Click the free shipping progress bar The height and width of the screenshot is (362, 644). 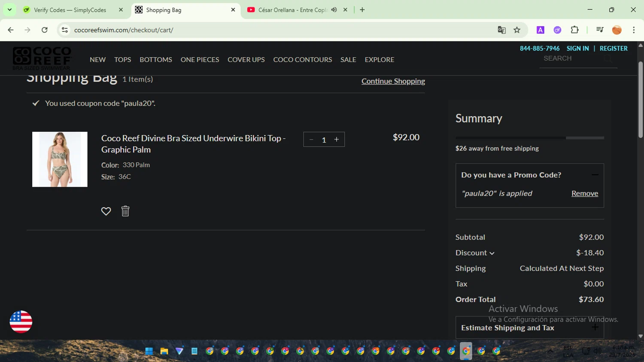click(529, 138)
